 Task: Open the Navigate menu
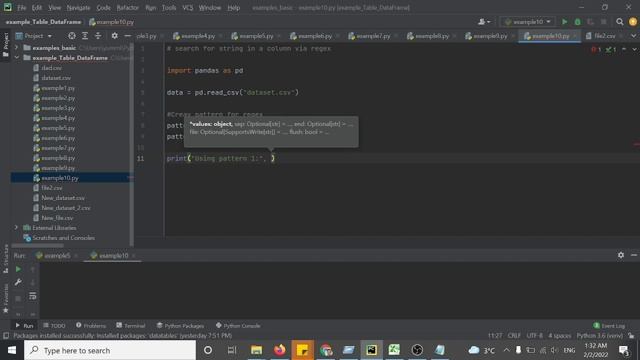(78, 8)
